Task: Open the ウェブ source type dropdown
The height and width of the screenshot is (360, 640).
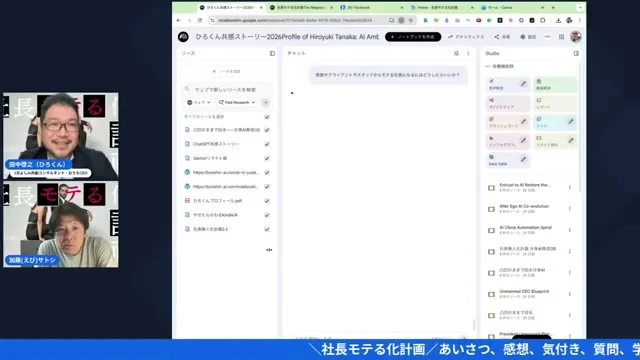Action: tap(199, 102)
